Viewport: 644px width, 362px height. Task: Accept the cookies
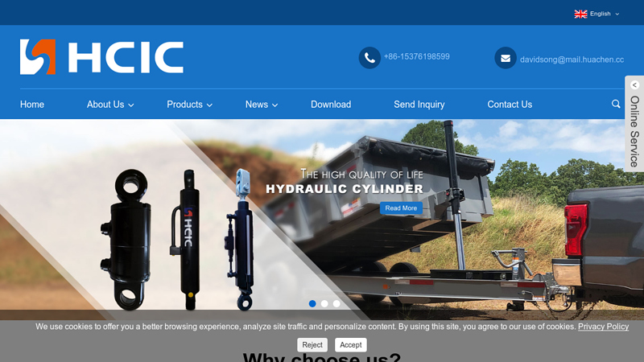[x=351, y=345]
